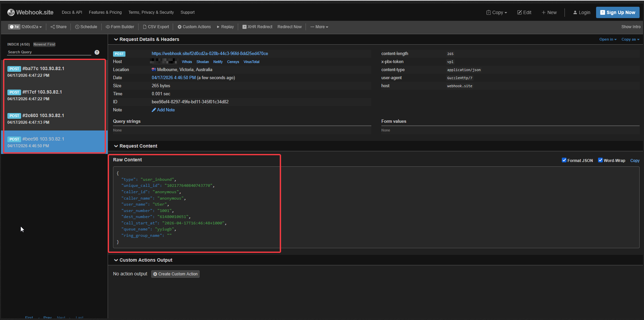
Task: Open Custom Actions
Action: pyautogui.click(x=194, y=27)
